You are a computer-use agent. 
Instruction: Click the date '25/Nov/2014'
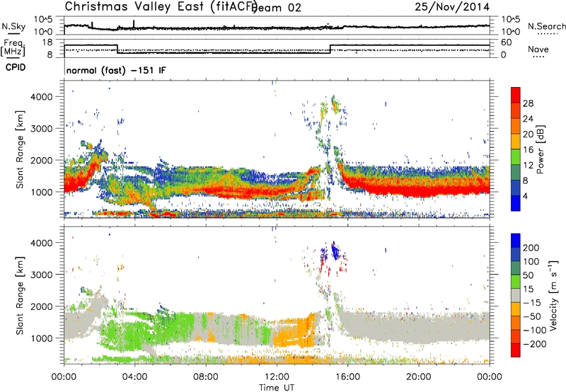pyautogui.click(x=452, y=6)
